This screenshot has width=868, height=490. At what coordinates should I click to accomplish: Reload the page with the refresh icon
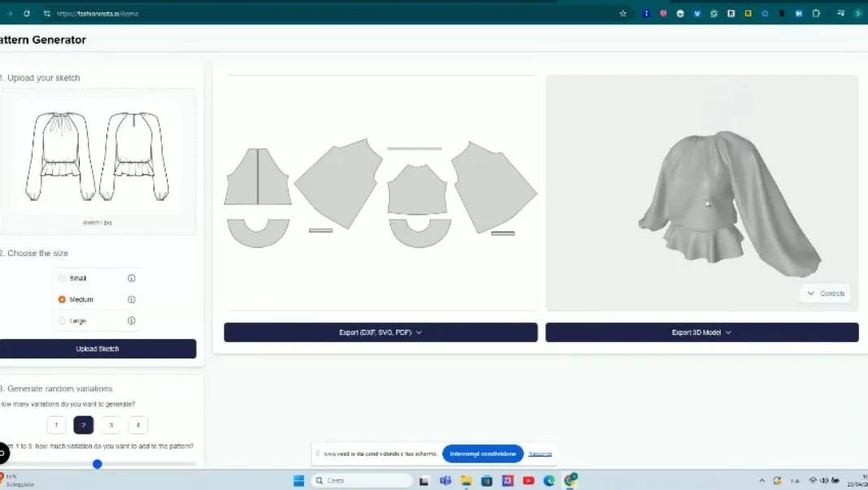[x=27, y=13]
